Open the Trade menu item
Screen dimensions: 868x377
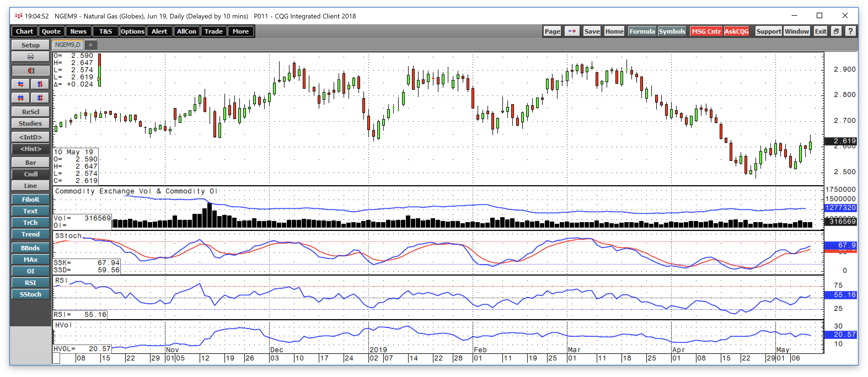pyautogui.click(x=214, y=31)
